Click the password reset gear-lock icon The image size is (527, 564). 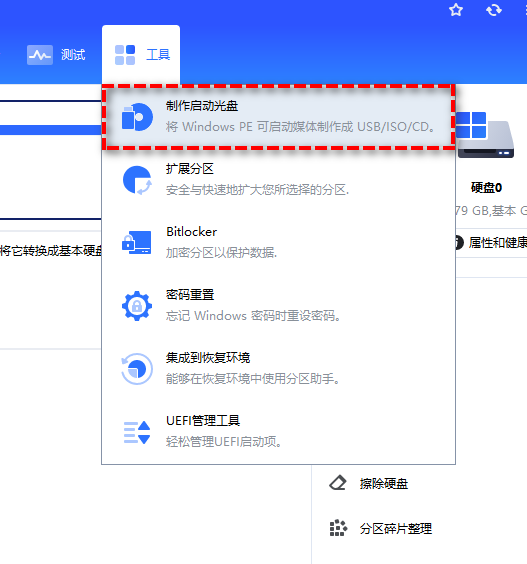click(x=137, y=306)
